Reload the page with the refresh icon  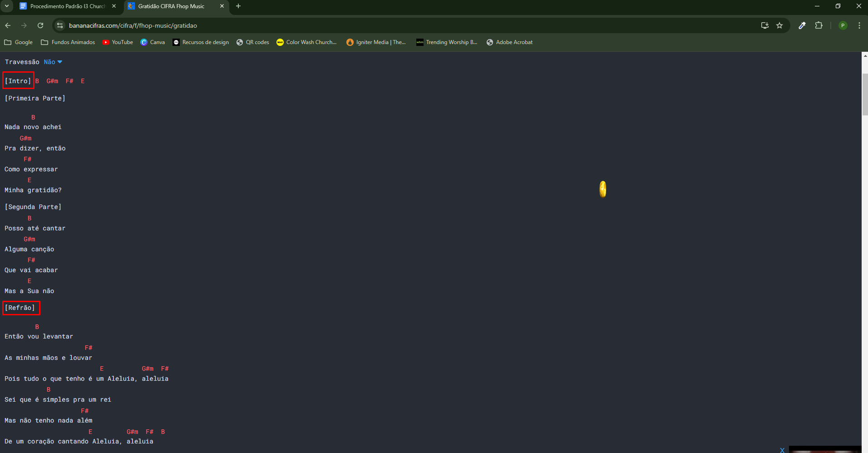coord(40,25)
